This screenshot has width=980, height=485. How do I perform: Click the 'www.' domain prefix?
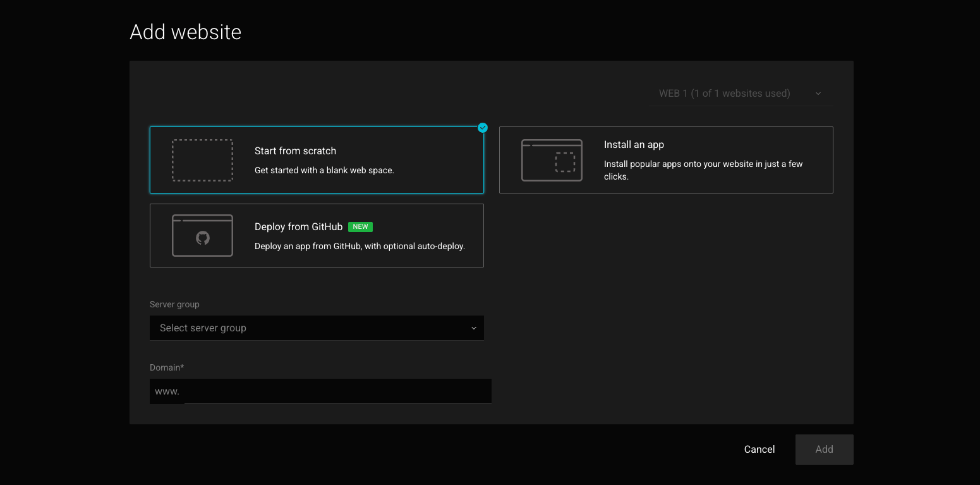[167, 391]
